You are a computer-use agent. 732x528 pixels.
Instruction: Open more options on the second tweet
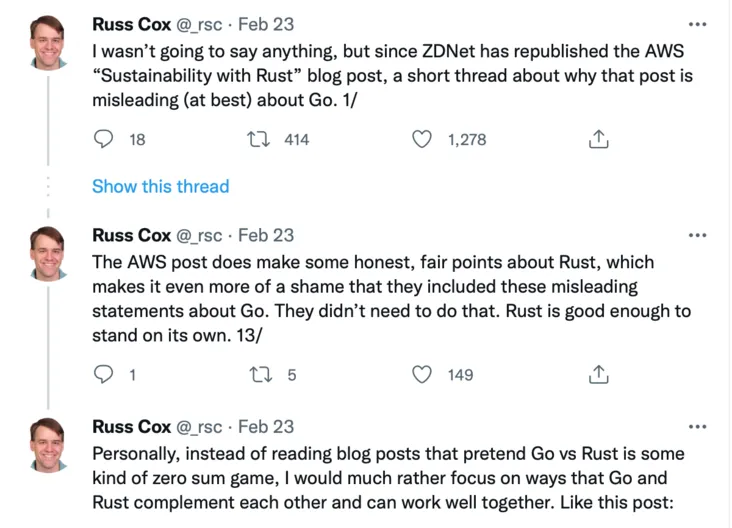pyautogui.click(x=697, y=235)
